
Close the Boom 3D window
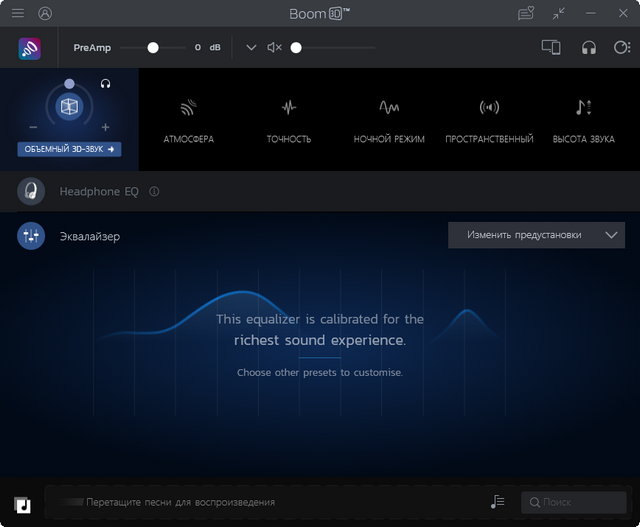(x=623, y=13)
